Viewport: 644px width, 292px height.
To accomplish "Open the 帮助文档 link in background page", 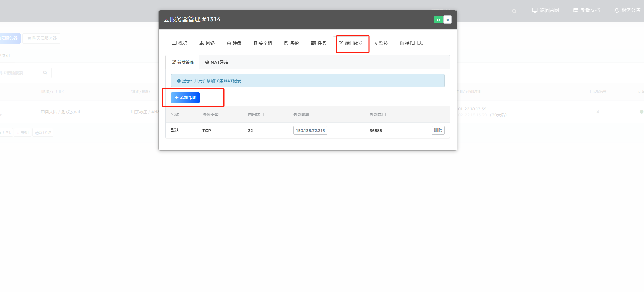I will click(x=587, y=11).
